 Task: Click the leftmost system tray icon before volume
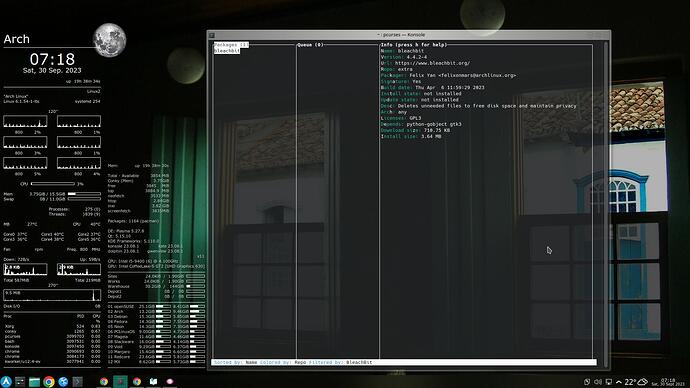point(587,382)
